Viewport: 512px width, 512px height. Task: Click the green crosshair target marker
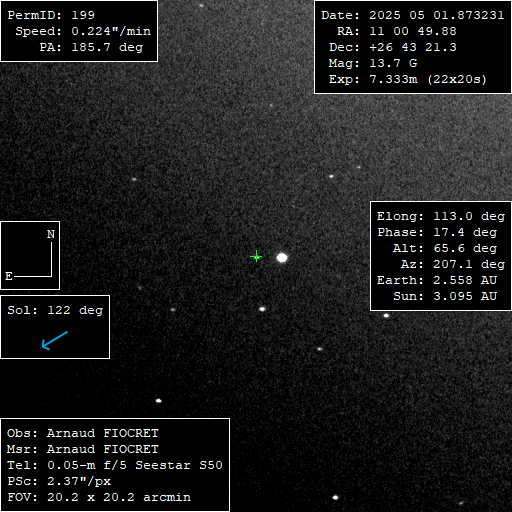[x=256, y=256]
